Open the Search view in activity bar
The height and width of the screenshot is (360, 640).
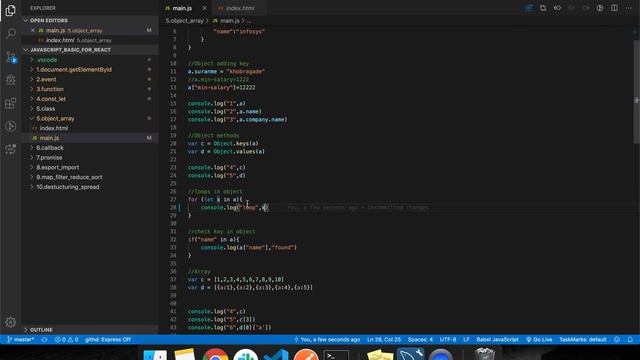click(11, 33)
